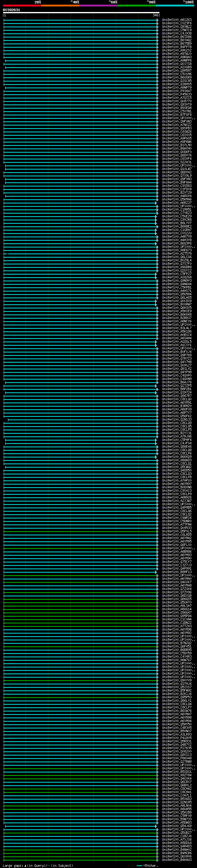The image size is (197, 868).
Task: Click hit UniRef100_Q09127
Action: [x=177, y=365]
